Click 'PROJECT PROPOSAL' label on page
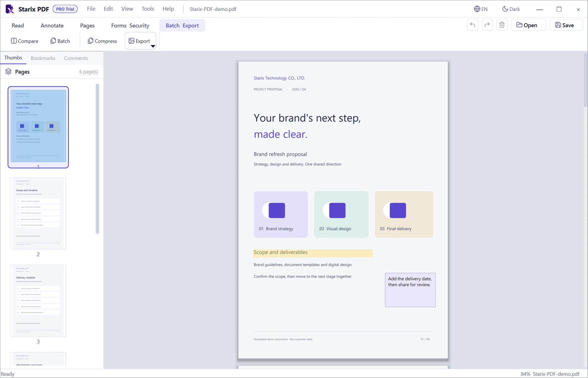Image resolution: width=588 pixels, height=378 pixels. (268, 89)
